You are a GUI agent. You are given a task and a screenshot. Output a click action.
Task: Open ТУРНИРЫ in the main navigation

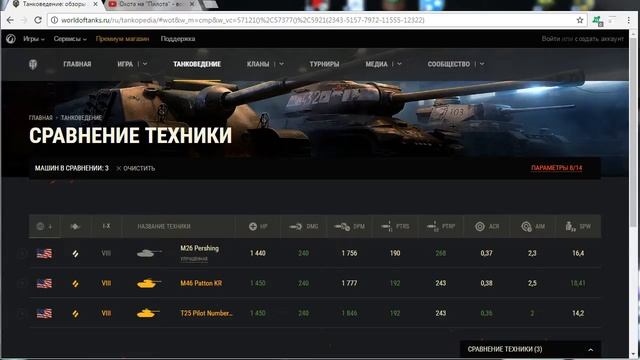tap(324, 64)
